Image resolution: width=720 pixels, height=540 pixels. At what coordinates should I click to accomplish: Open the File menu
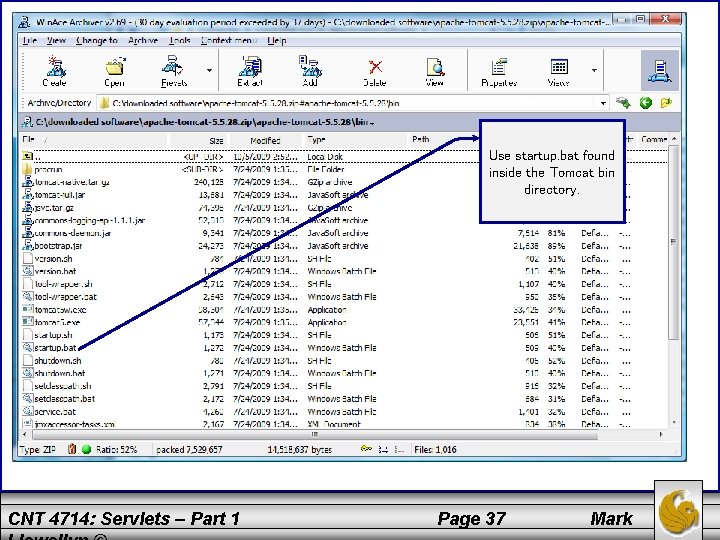point(29,40)
